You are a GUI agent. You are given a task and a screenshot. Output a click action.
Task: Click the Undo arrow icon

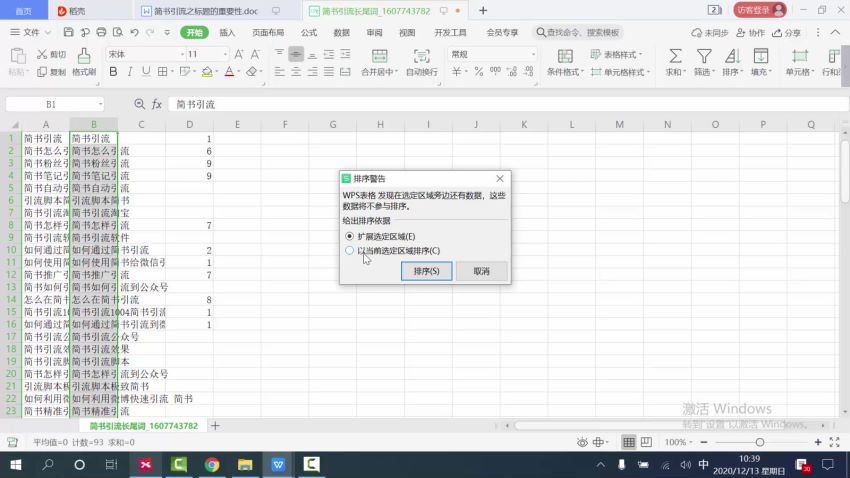pos(134,33)
